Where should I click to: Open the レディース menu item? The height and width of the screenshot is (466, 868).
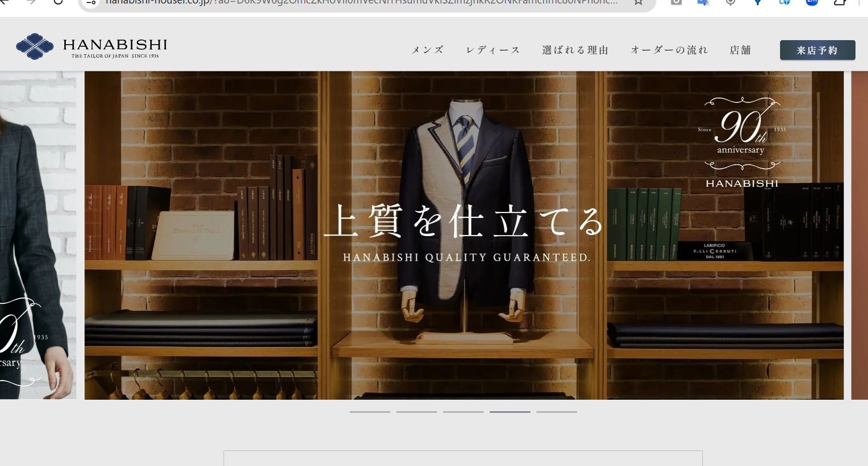(493, 50)
